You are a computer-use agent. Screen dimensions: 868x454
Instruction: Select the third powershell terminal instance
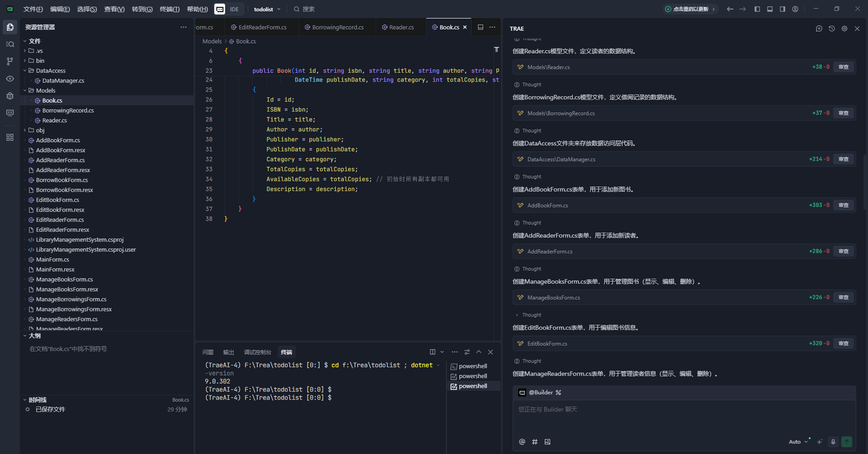tap(473, 386)
